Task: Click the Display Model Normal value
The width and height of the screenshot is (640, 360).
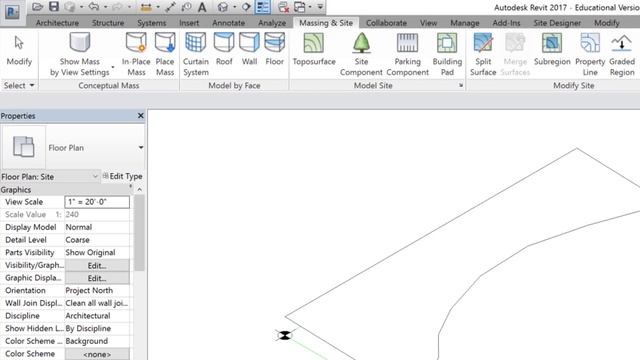Action: (97, 227)
